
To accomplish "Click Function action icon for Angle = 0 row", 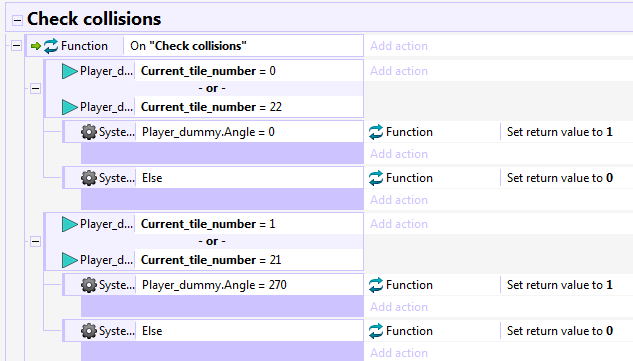I will pyautogui.click(x=376, y=132).
